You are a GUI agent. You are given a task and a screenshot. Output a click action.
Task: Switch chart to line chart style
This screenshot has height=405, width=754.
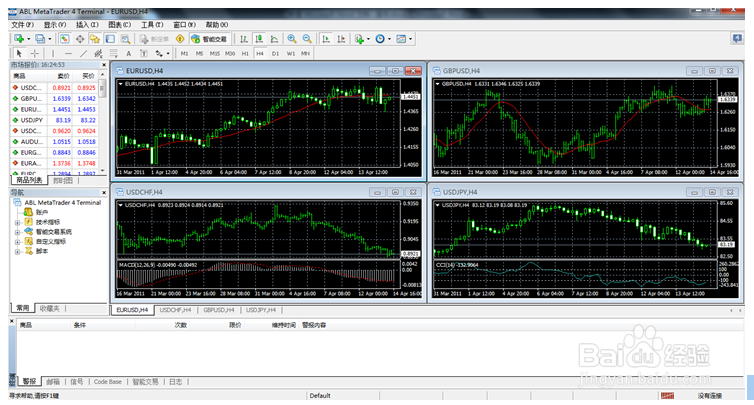click(x=275, y=39)
